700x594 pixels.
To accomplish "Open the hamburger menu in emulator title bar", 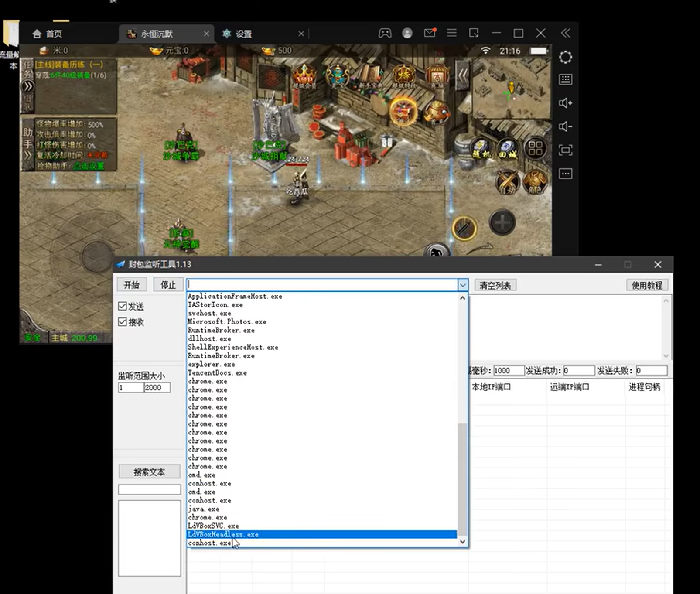I will pyautogui.click(x=452, y=33).
